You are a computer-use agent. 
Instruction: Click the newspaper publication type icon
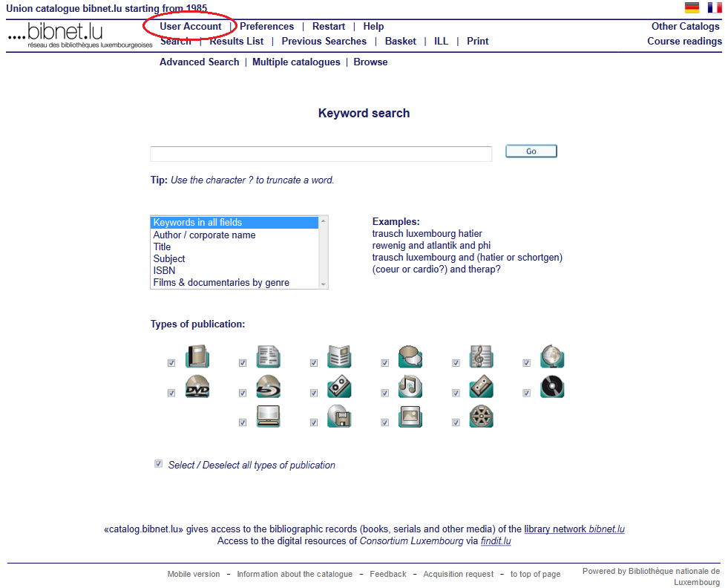339,356
